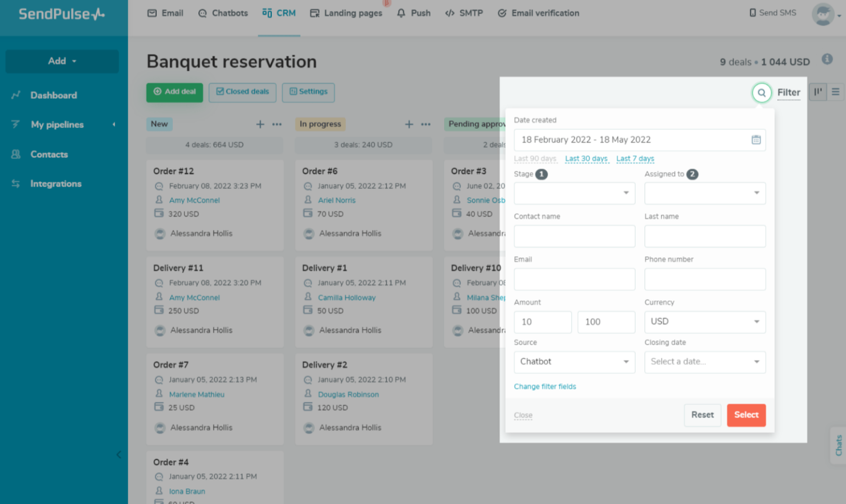Apply filter with Select button
Screen dimensions: 846x504
pos(746,415)
